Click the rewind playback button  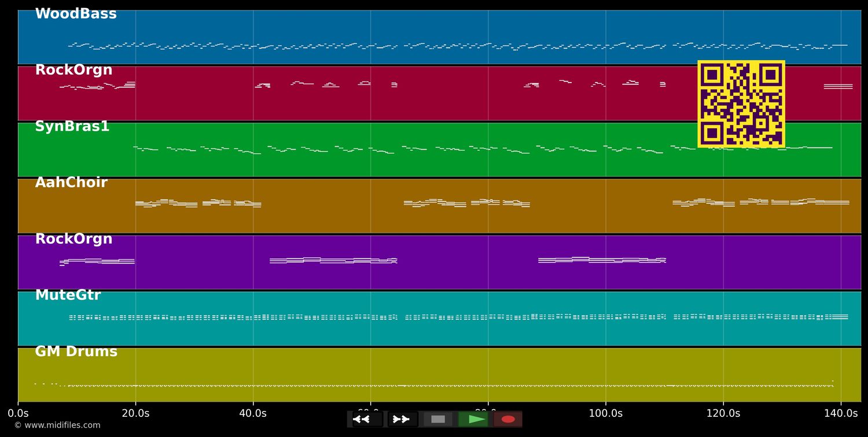367,419
